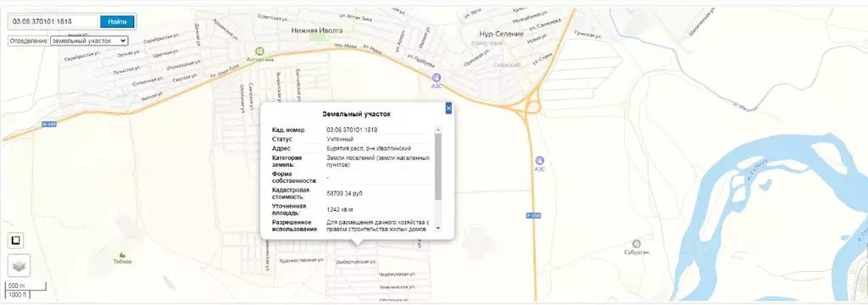
Task: Click the Найти search button
Action: (x=117, y=21)
